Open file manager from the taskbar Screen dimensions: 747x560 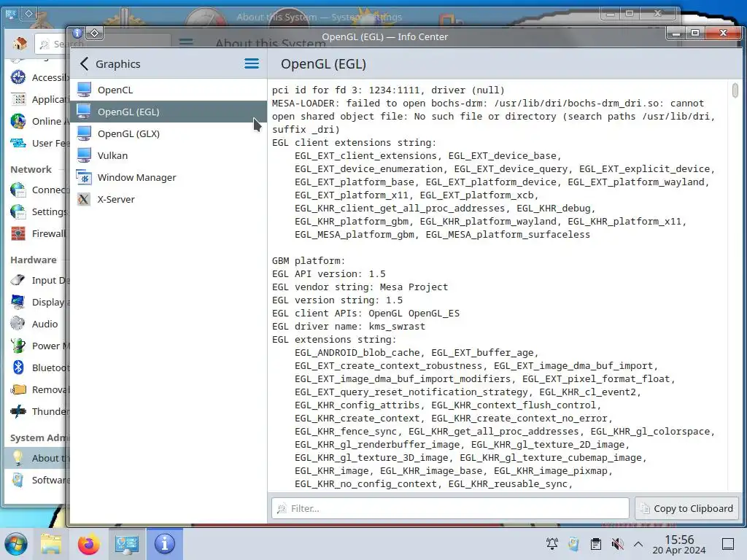point(51,544)
